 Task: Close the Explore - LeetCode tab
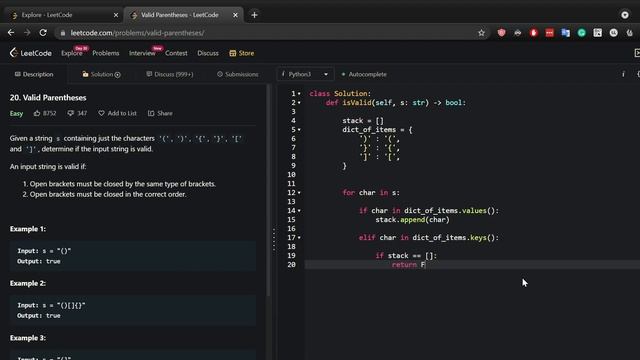116,15
